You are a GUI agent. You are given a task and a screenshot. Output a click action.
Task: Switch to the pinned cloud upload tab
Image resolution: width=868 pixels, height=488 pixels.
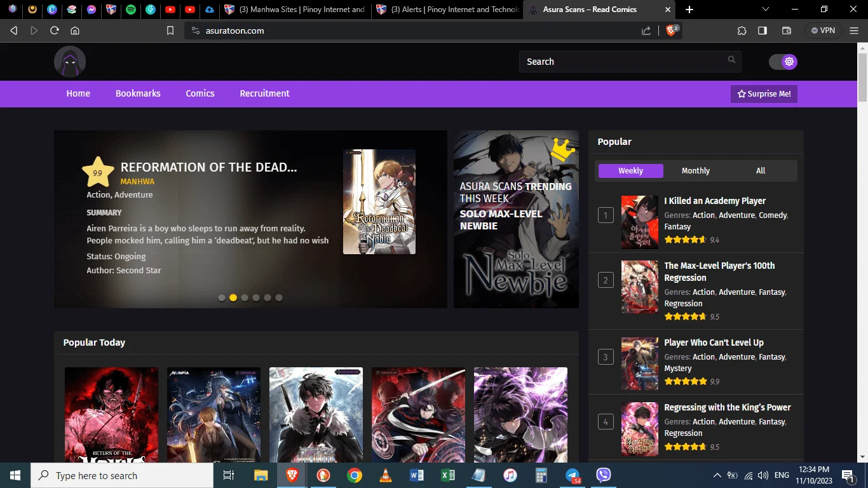[209, 10]
